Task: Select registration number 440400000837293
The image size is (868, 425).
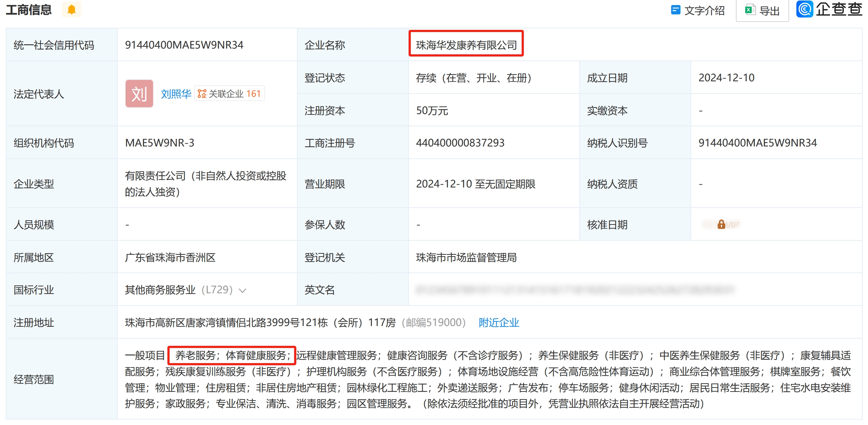Action: (x=460, y=143)
